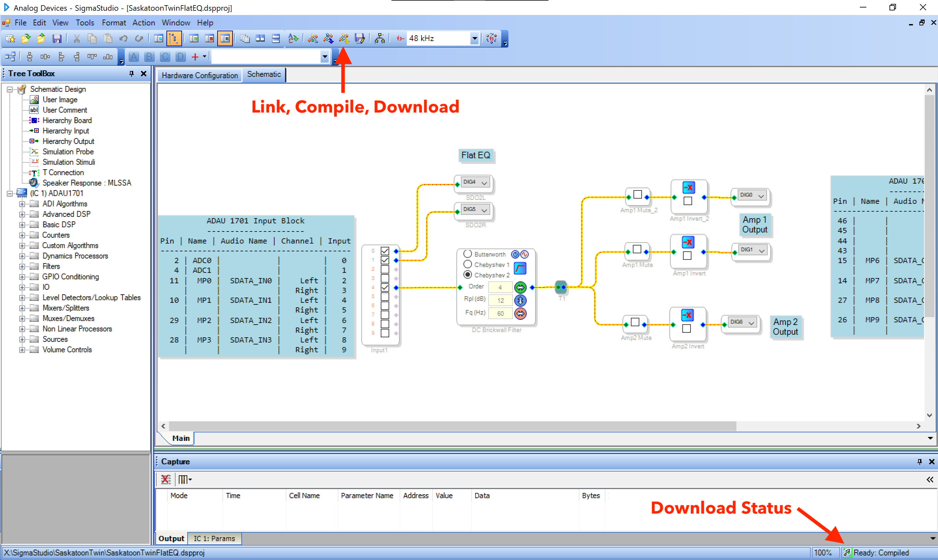Click the Redo arrow icon
938x560 pixels.
(x=139, y=38)
